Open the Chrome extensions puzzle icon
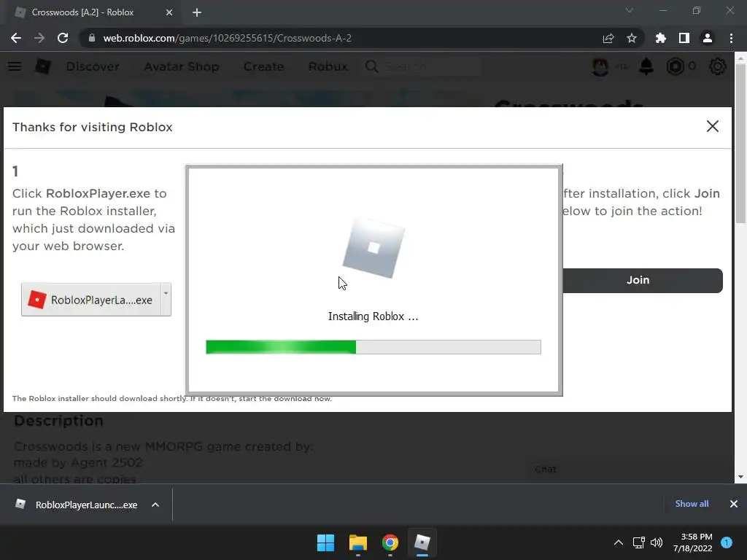 tap(661, 38)
